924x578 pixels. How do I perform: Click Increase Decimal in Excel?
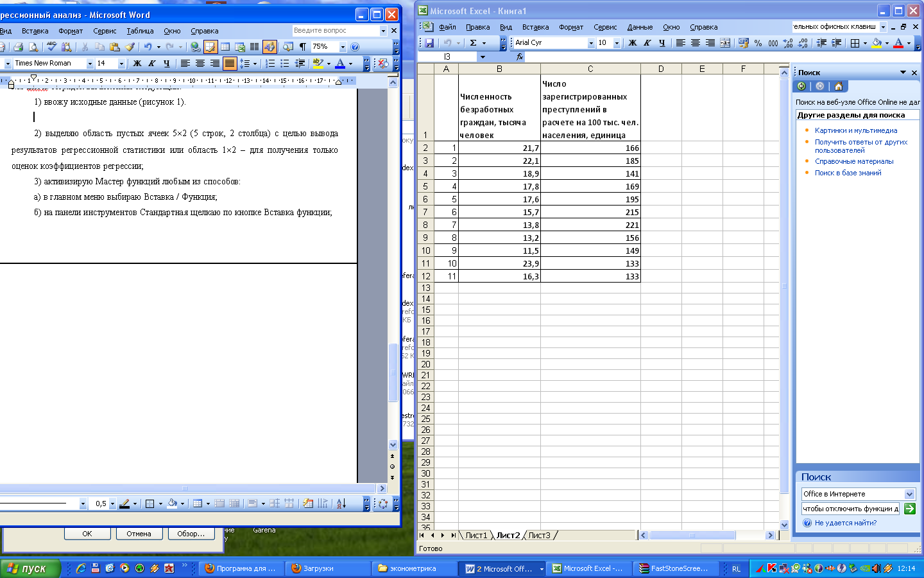[x=788, y=43]
